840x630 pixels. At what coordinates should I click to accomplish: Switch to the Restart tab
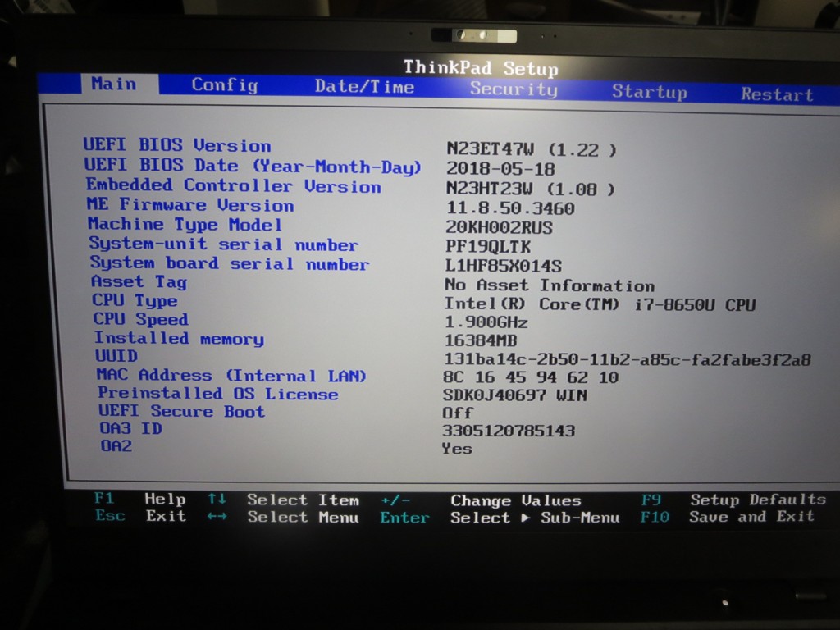tap(777, 94)
